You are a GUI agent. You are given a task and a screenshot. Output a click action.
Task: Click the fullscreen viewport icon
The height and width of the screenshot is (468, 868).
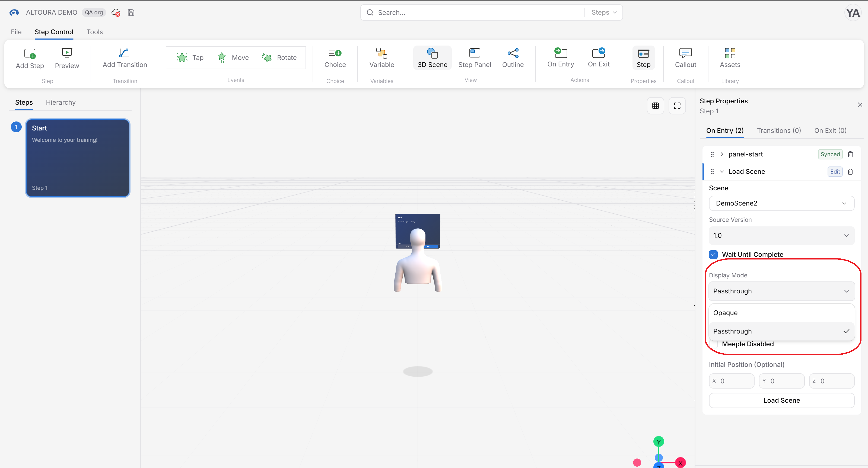click(677, 106)
